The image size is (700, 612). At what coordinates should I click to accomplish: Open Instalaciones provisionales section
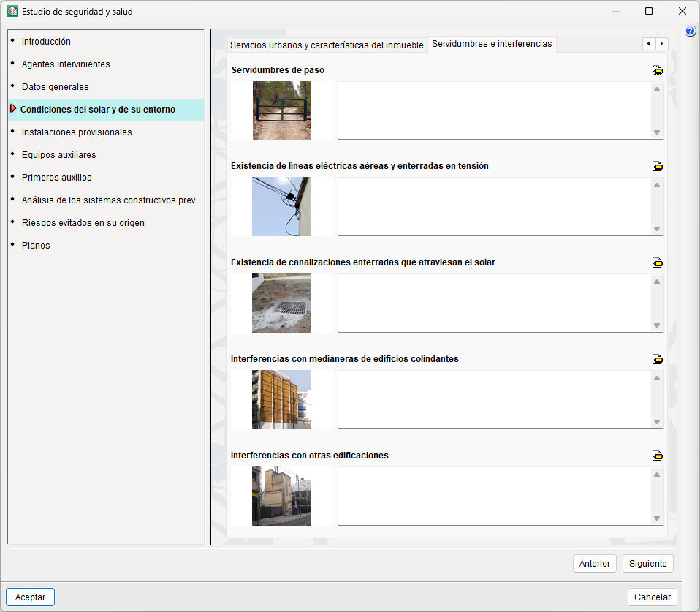click(77, 132)
